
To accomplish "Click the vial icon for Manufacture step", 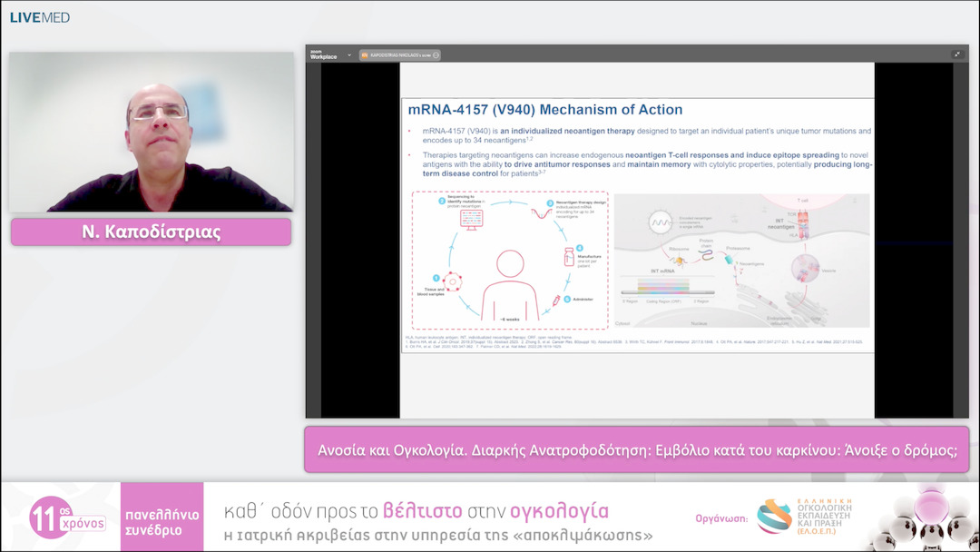I will tap(569, 256).
